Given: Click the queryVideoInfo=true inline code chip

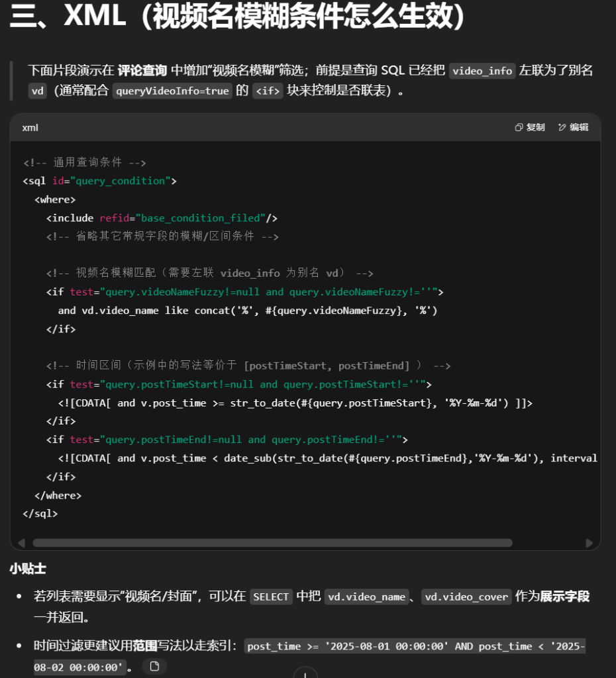Looking at the screenshot, I should pos(172,91).
